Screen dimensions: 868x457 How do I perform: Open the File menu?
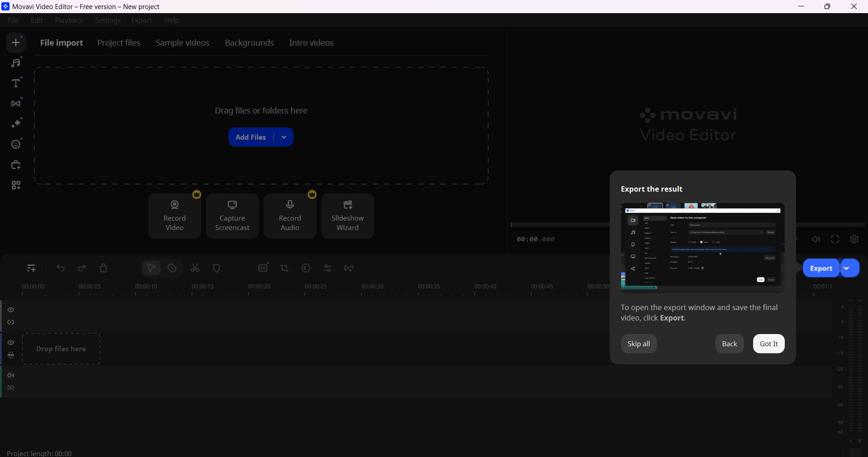(x=13, y=20)
